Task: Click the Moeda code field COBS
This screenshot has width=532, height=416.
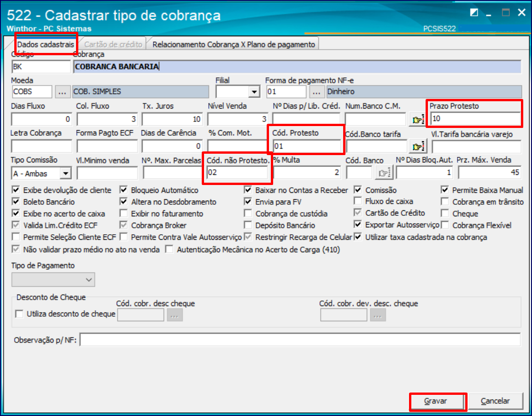Action: [32, 92]
